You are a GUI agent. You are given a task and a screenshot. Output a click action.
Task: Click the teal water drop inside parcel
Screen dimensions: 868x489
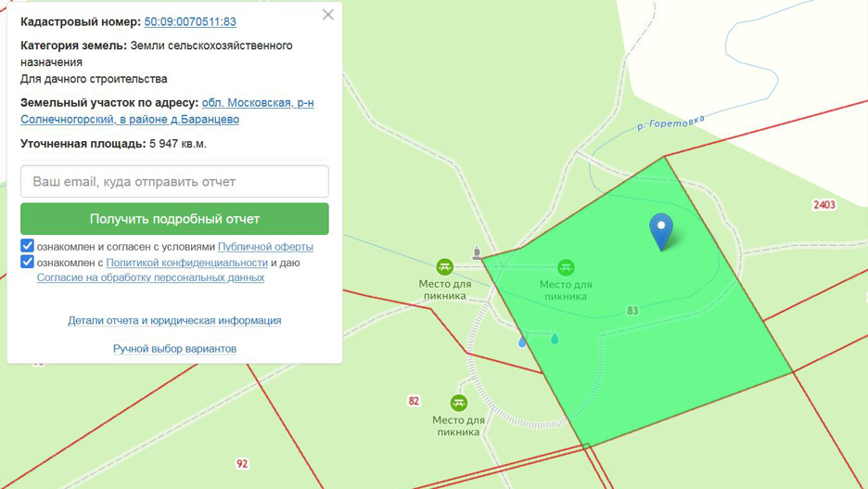coord(555,339)
